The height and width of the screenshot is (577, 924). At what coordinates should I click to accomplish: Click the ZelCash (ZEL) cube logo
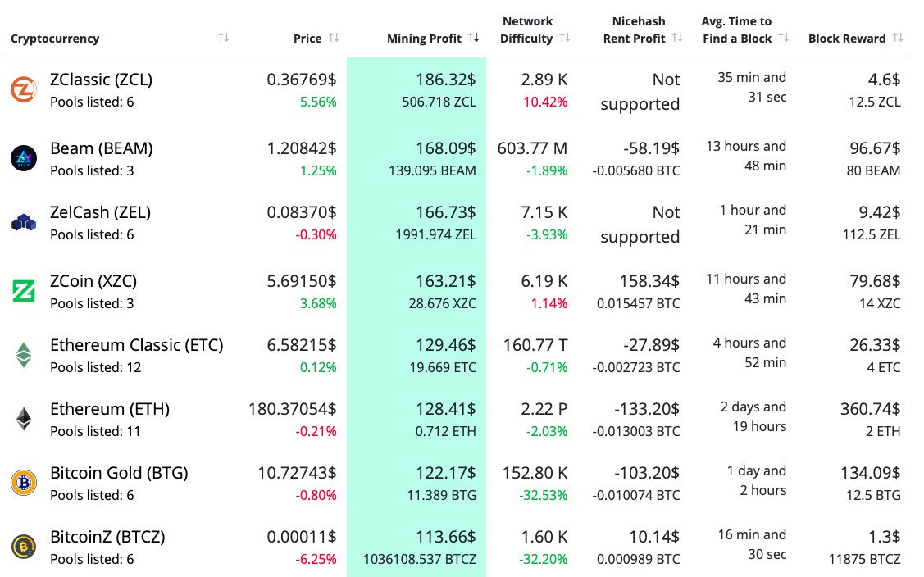tap(24, 223)
